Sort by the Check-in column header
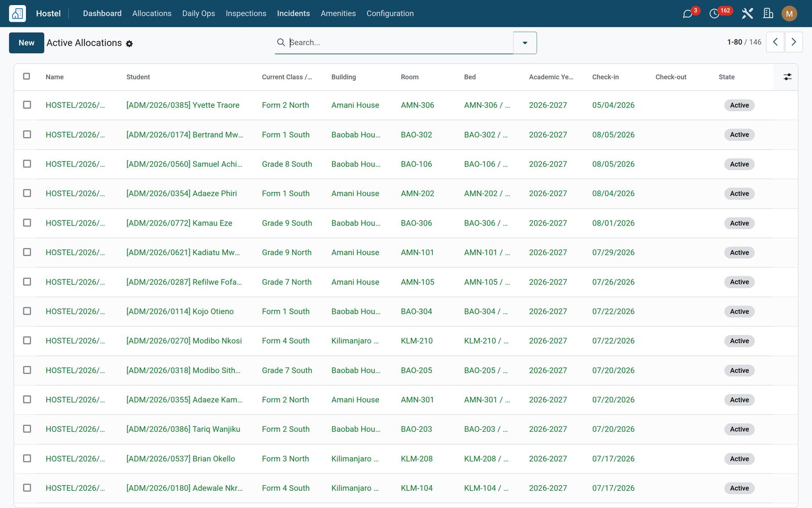The height and width of the screenshot is (508, 812). coord(605,77)
